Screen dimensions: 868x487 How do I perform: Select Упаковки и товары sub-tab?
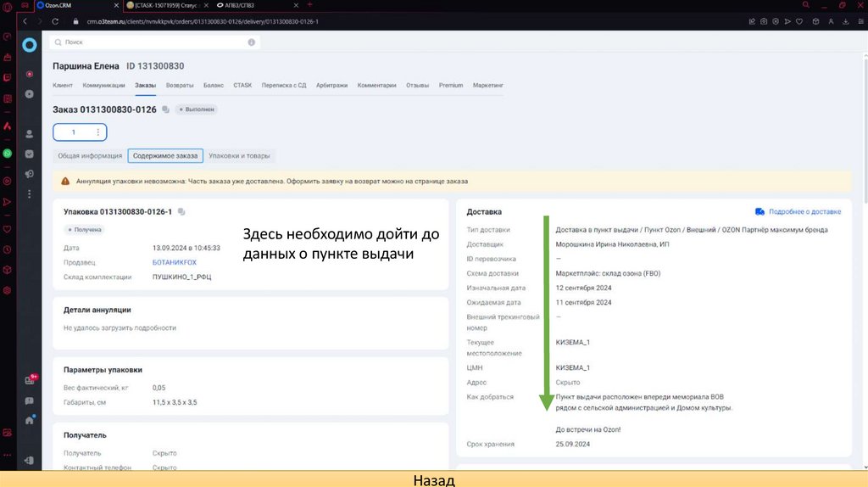239,155
